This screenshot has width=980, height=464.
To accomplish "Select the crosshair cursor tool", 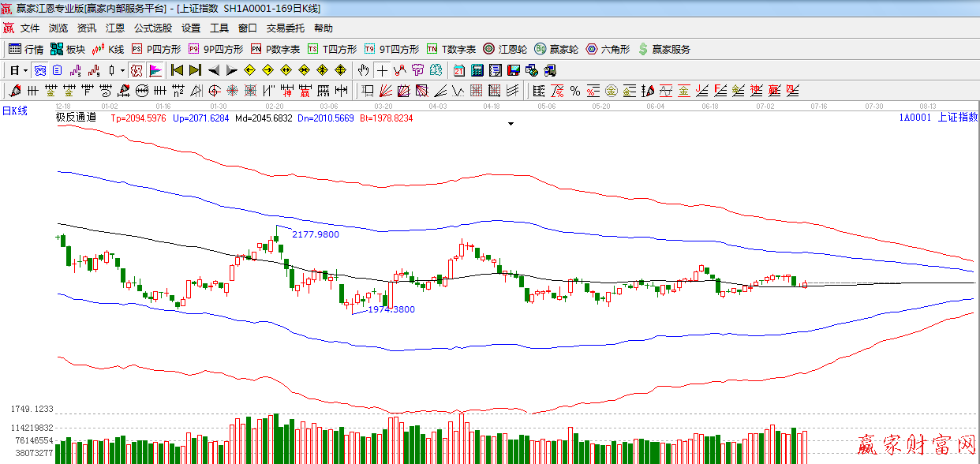I will pyautogui.click(x=382, y=70).
